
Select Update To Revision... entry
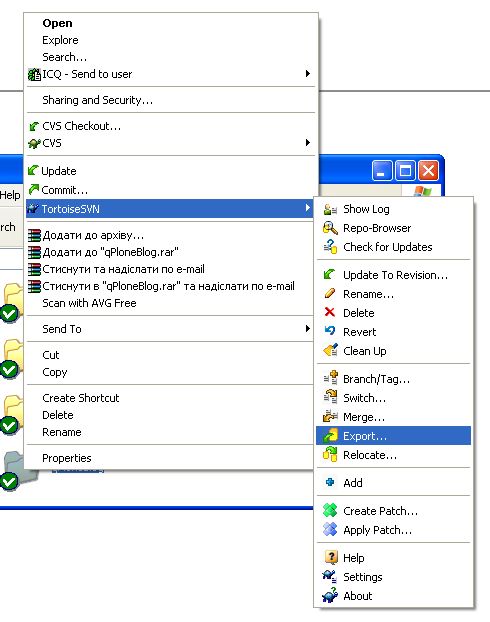pos(393,275)
